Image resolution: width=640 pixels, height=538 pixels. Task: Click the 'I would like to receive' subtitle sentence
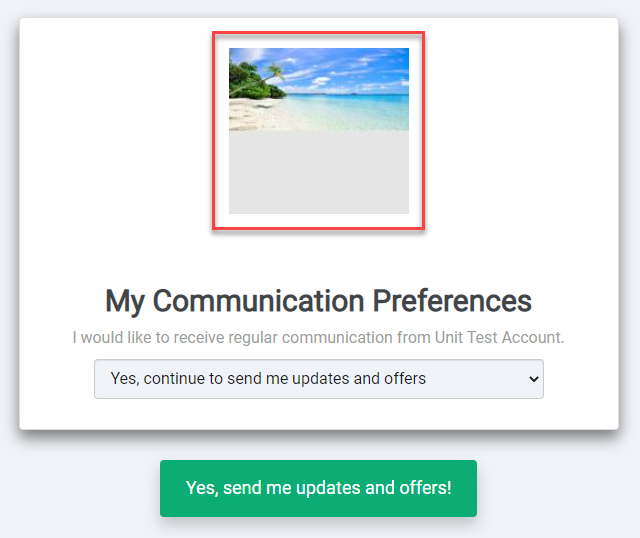(318, 338)
